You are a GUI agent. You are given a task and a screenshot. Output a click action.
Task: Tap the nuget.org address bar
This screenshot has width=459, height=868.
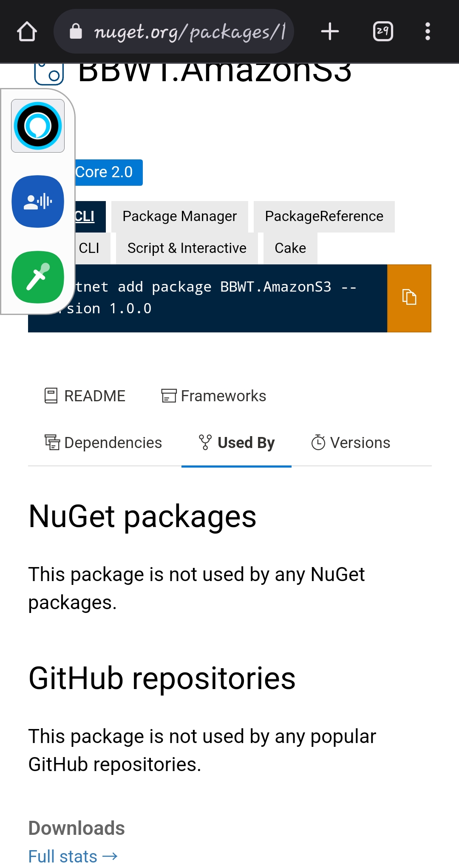(x=174, y=31)
